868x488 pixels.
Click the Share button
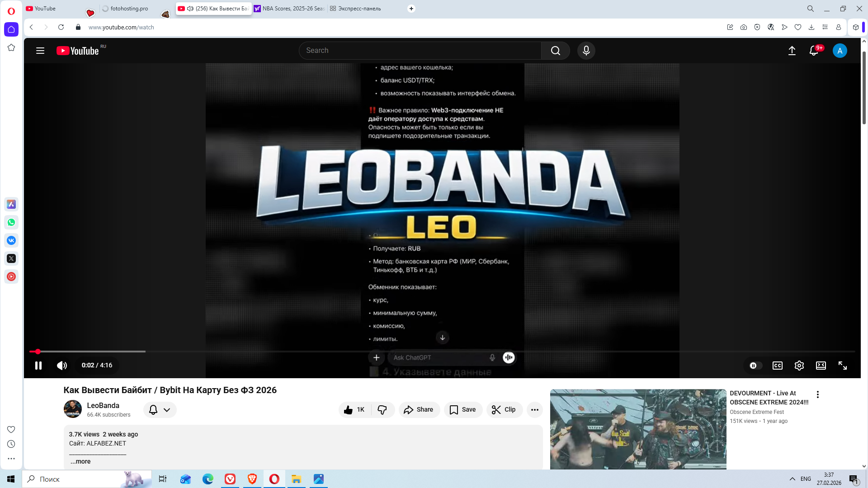[x=419, y=410]
